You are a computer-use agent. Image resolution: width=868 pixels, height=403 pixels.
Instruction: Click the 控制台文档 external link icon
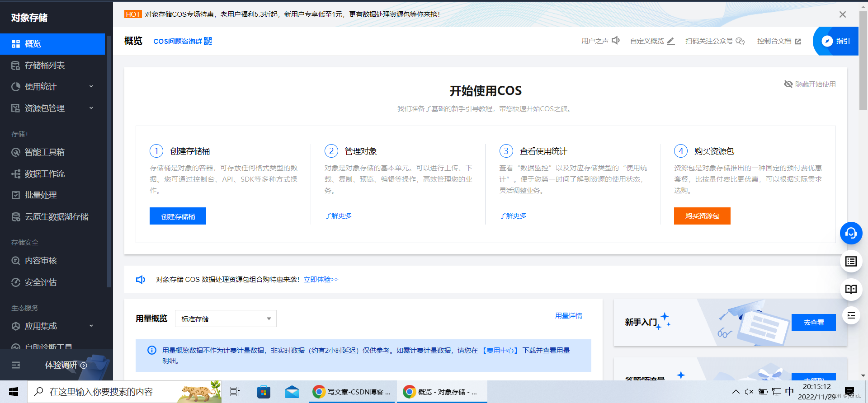798,42
